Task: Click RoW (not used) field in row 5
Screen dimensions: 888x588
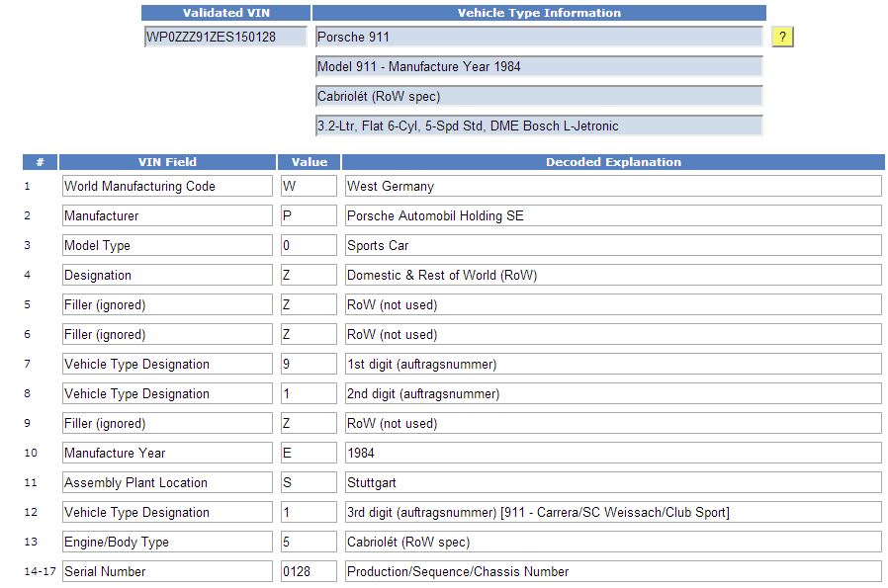Action: (613, 304)
